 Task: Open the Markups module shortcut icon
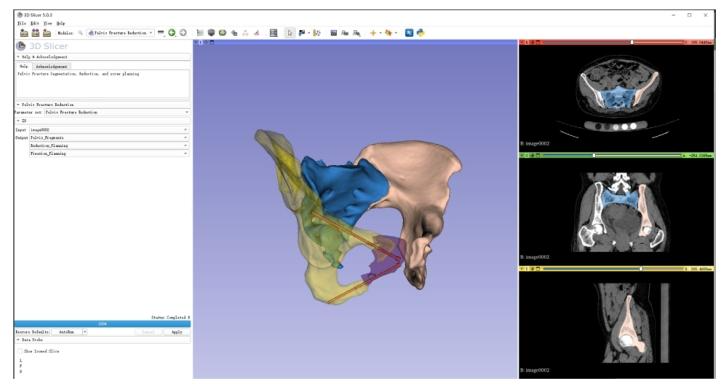point(245,33)
